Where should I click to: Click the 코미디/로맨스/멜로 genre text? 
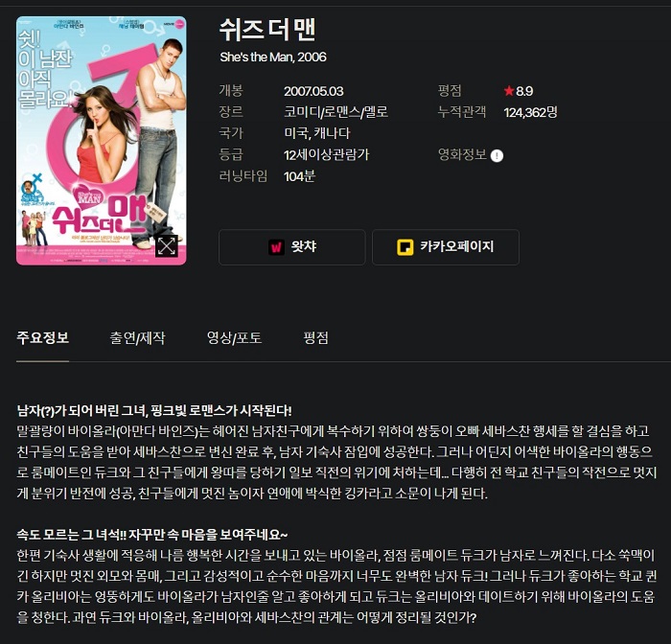tap(335, 112)
